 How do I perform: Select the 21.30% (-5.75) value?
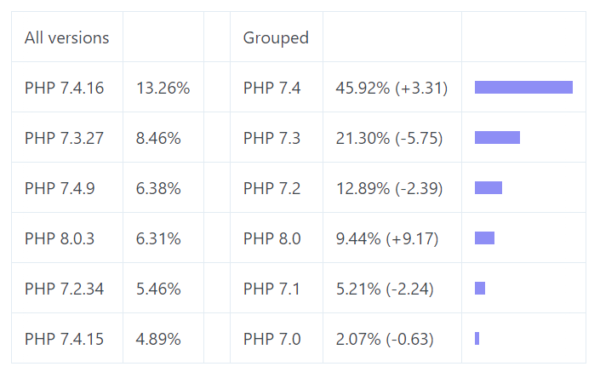coord(390,138)
